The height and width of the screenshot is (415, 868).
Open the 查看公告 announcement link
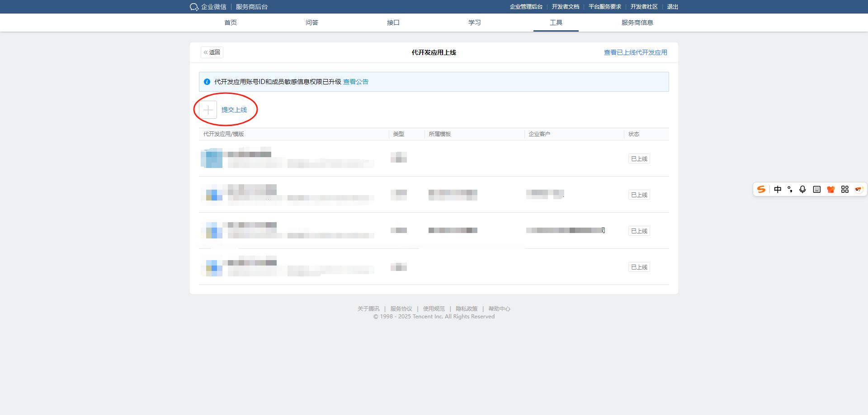(x=355, y=82)
